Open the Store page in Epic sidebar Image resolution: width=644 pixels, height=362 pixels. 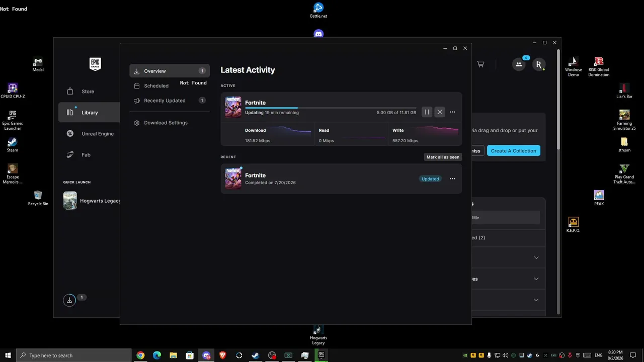tap(89, 92)
